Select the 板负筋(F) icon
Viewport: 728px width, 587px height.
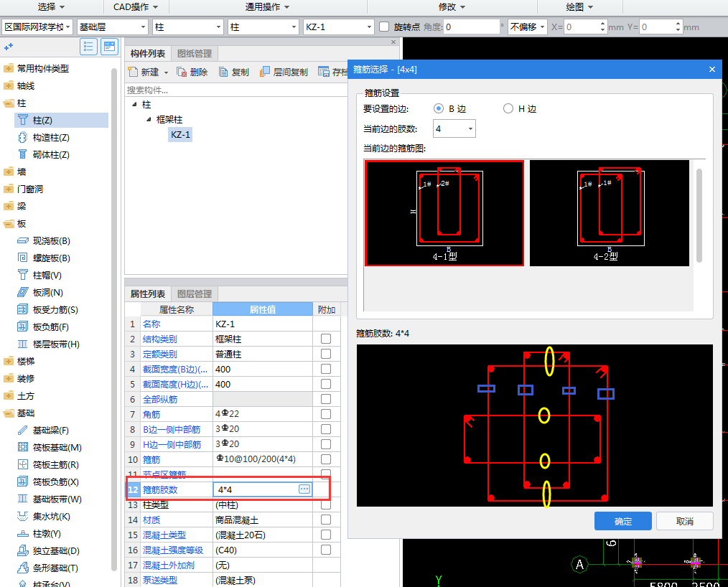coord(23,327)
